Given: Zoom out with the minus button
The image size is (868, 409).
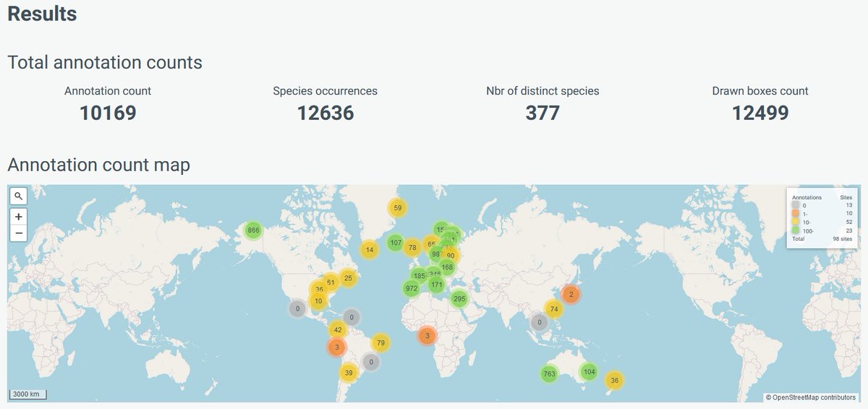Looking at the screenshot, I should pos(19,233).
